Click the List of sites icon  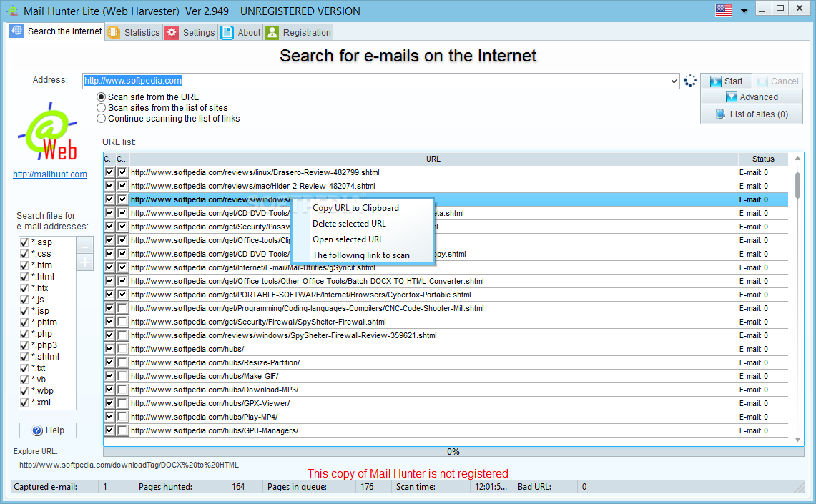click(720, 114)
